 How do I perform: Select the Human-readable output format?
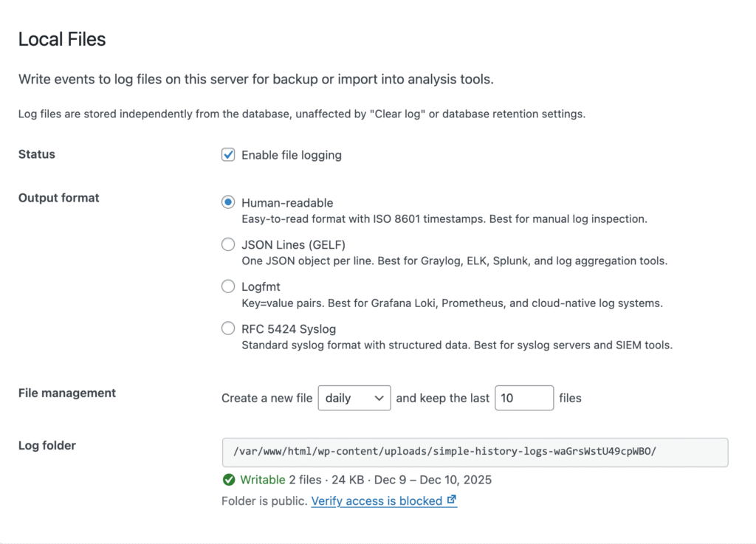[228, 202]
